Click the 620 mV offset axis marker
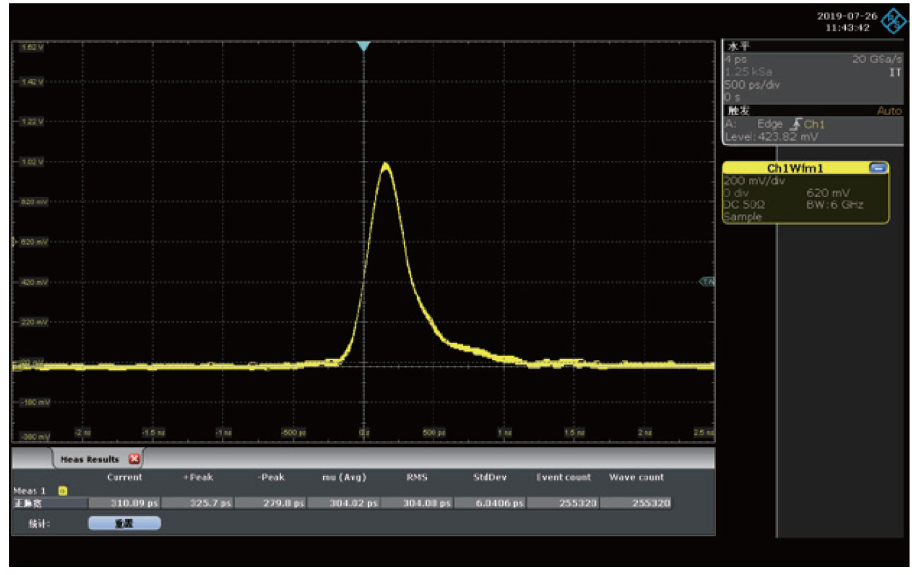 click(x=16, y=242)
